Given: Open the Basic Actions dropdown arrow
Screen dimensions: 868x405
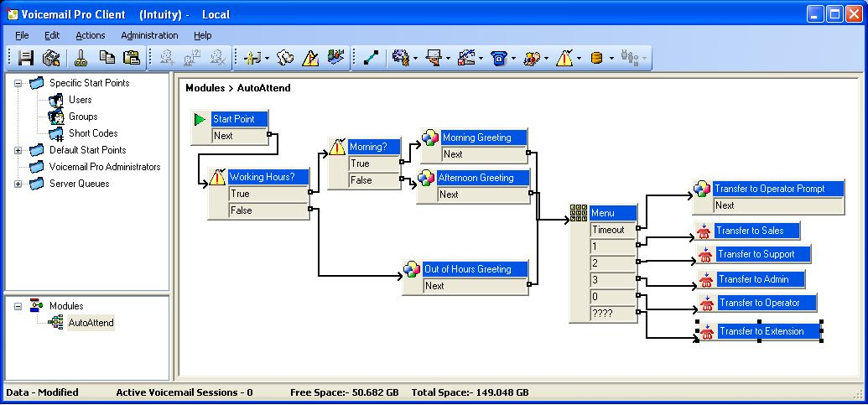Looking at the screenshot, I should pyautogui.click(x=415, y=58).
